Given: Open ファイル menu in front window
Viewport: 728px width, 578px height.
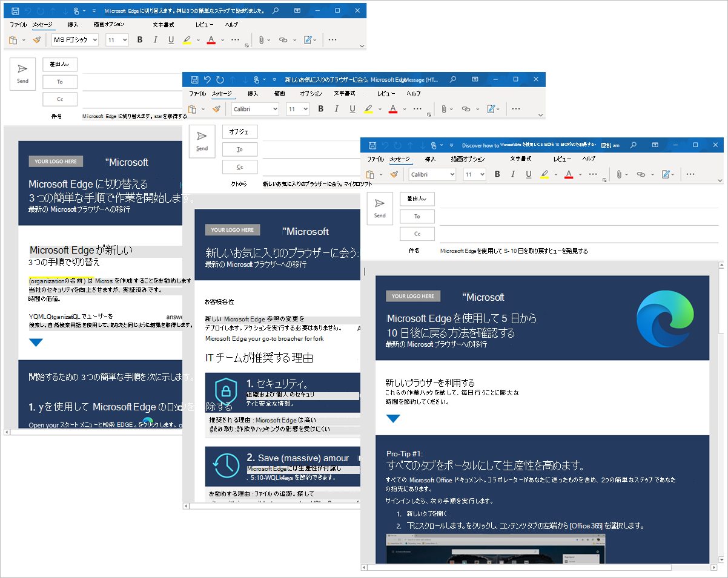Looking at the screenshot, I should (x=376, y=159).
